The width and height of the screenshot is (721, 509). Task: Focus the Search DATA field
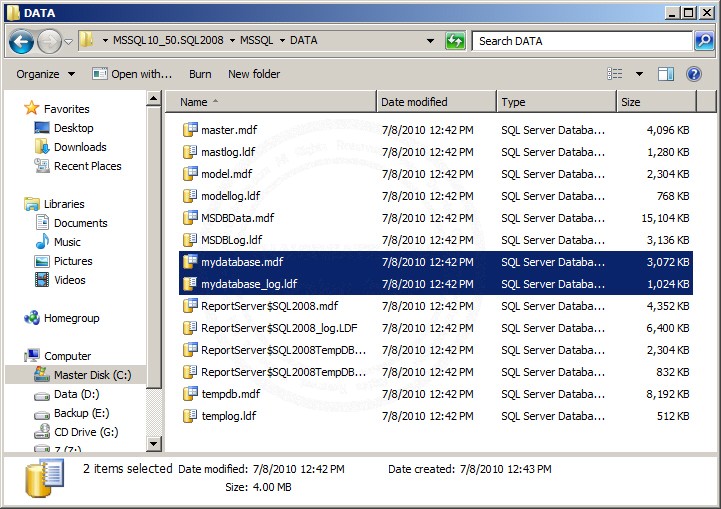tap(582, 41)
